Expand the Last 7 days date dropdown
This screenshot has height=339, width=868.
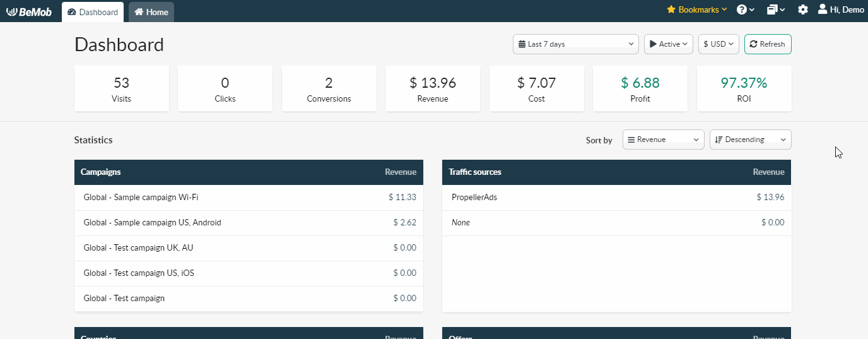[x=576, y=44]
